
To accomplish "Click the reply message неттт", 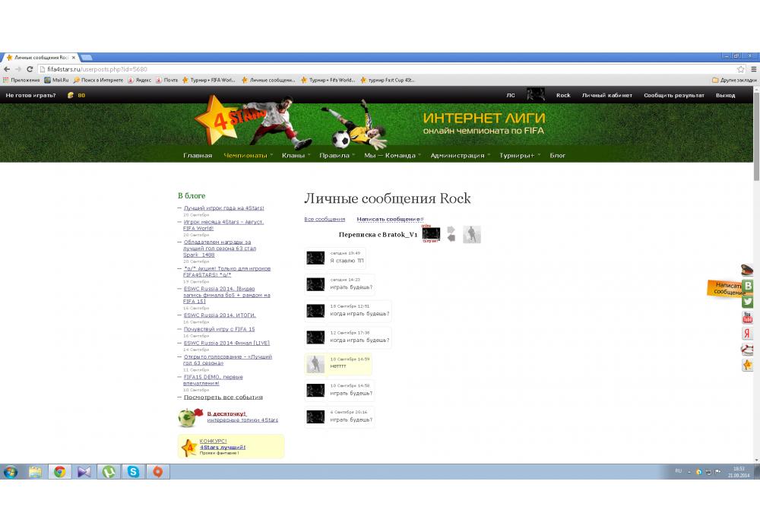I will (338, 366).
